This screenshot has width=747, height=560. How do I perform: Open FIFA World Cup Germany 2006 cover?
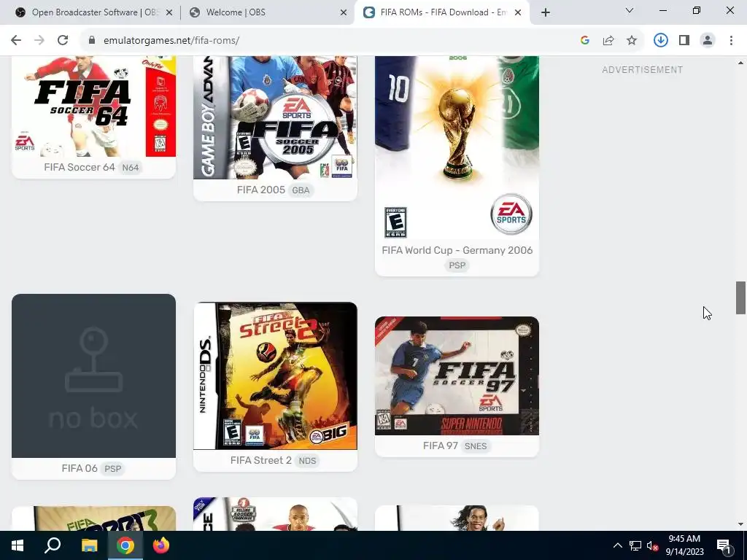point(457,147)
